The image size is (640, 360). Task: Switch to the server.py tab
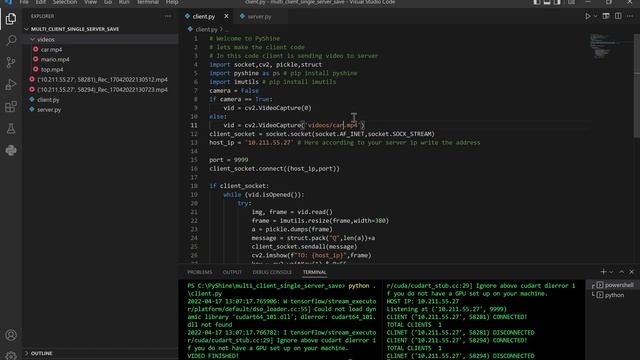click(259, 16)
